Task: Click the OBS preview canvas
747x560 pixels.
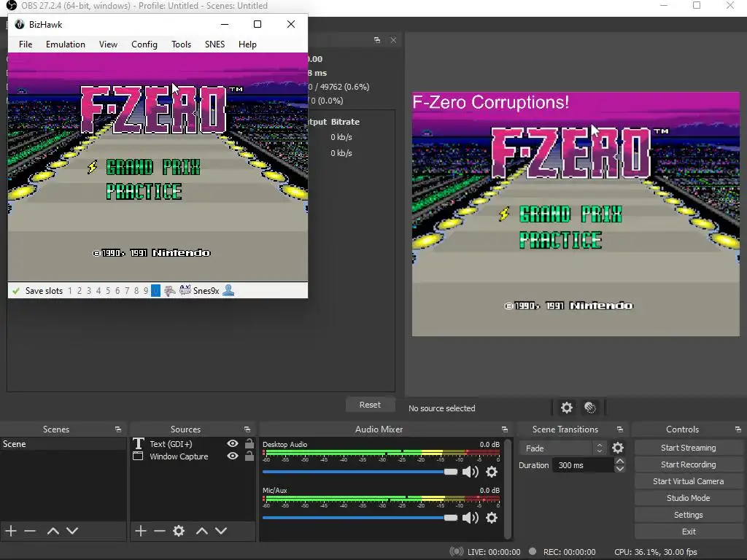Action: (576, 214)
